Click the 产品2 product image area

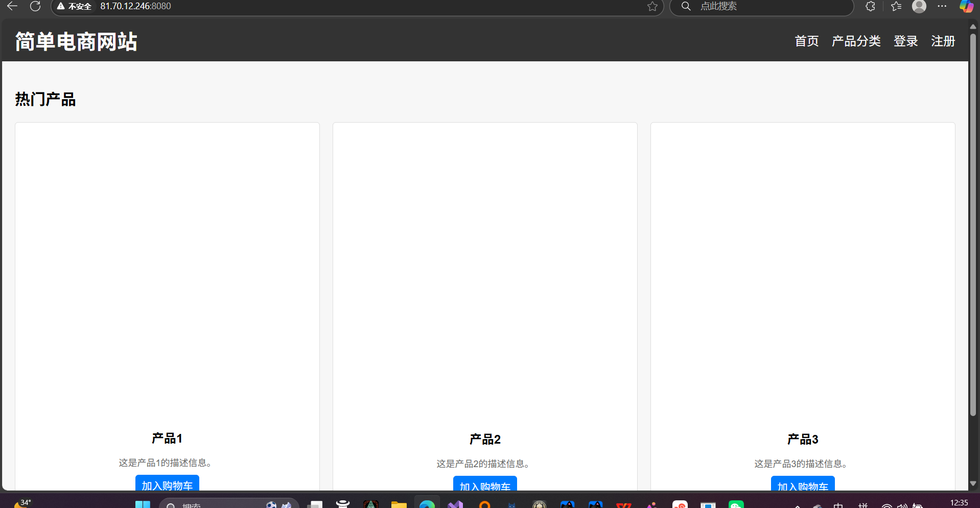[x=485, y=275]
